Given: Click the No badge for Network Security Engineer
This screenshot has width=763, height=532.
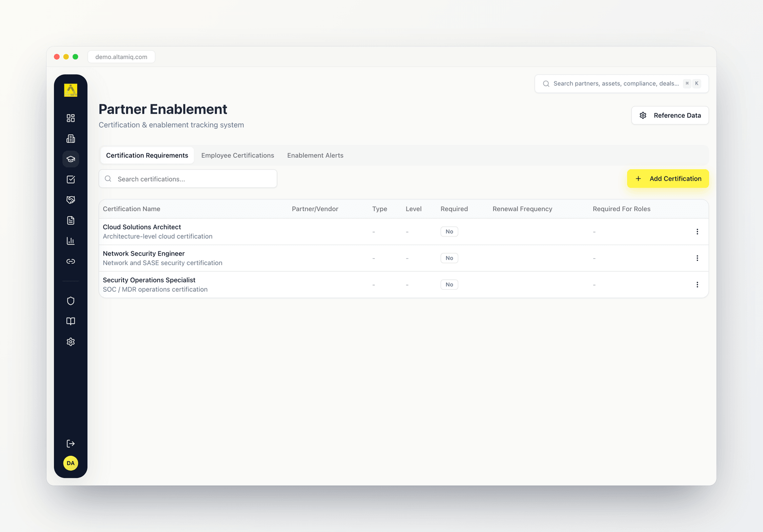Looking at the screenshot, I should click(x=449, y=258).
